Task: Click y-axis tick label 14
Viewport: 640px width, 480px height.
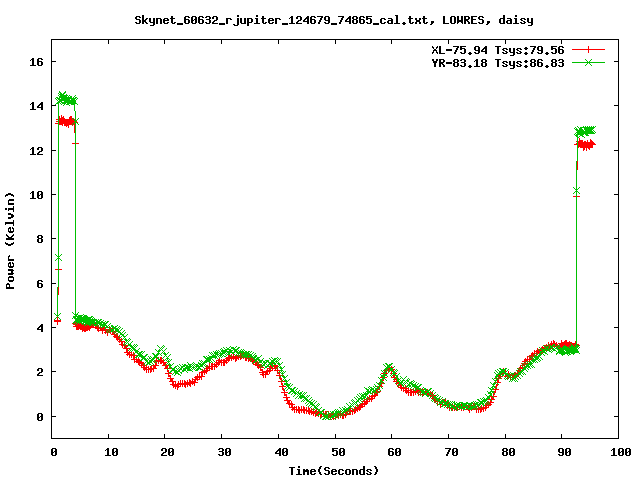Action: pyautogui.click(x=36, y=106)
